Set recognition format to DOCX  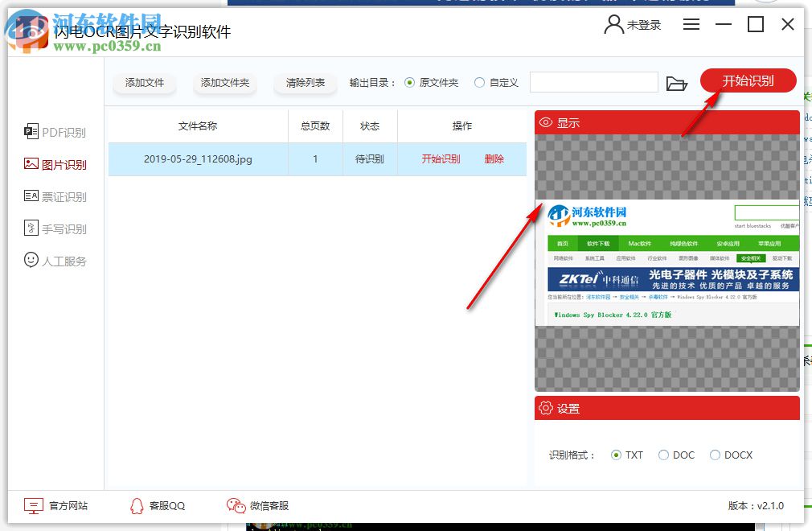(x=715, y=455)
